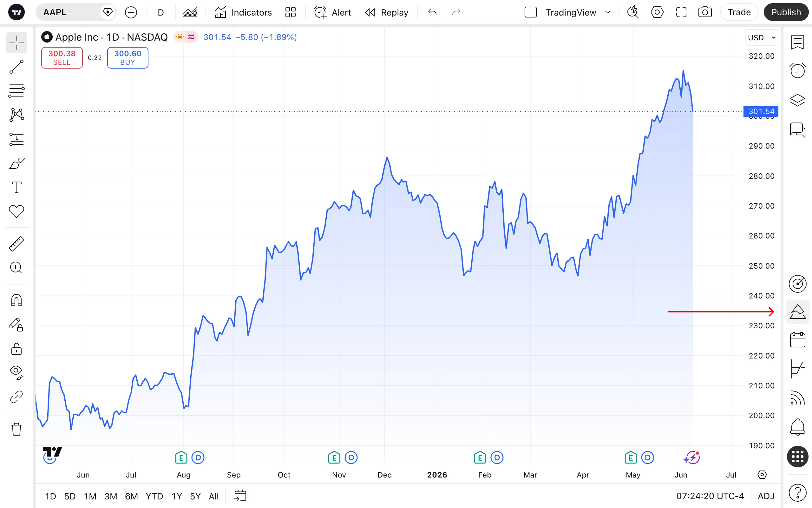Click the Publish button

click(786, 12)
